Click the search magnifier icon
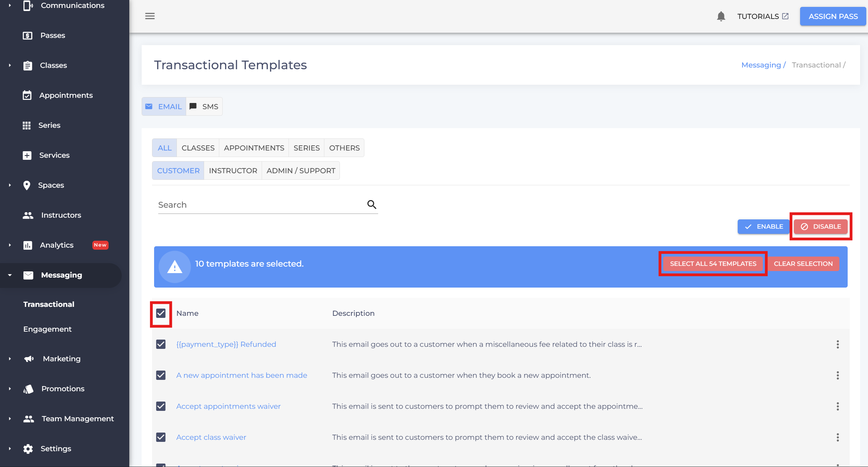Screen dimensions: 868x467 click(x=371, y=205)
